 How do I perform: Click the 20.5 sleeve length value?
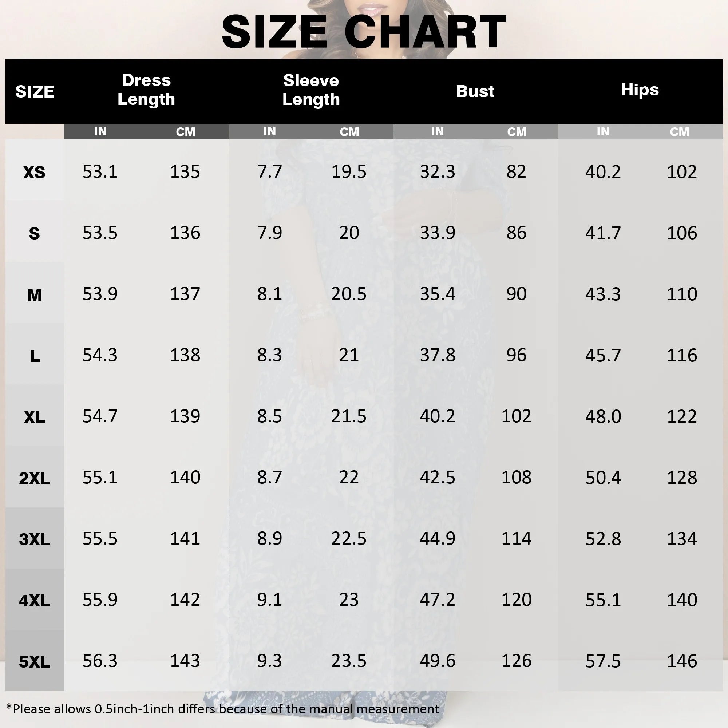[349, 294]
